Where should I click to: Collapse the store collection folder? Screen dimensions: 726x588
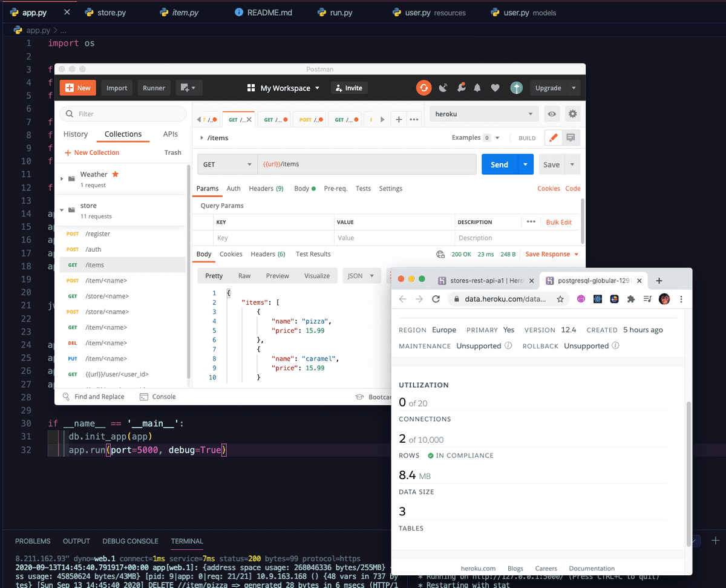pyautogui.click(x=62, y=210)
